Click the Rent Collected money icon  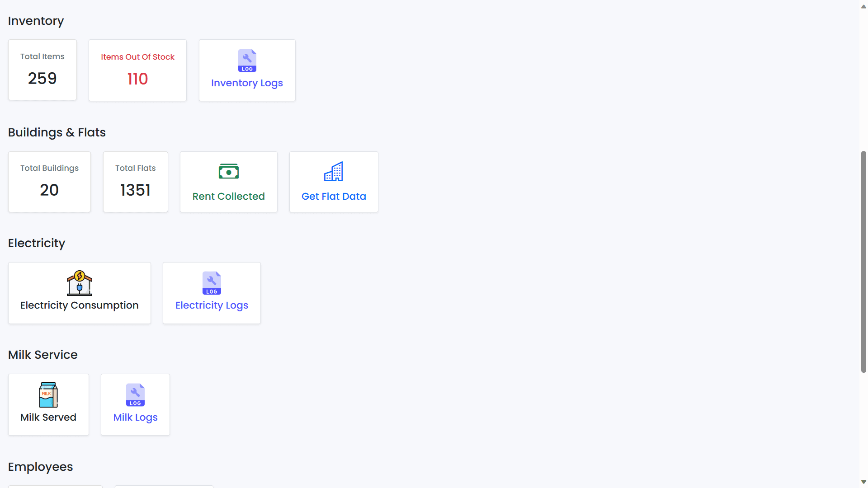228,171
